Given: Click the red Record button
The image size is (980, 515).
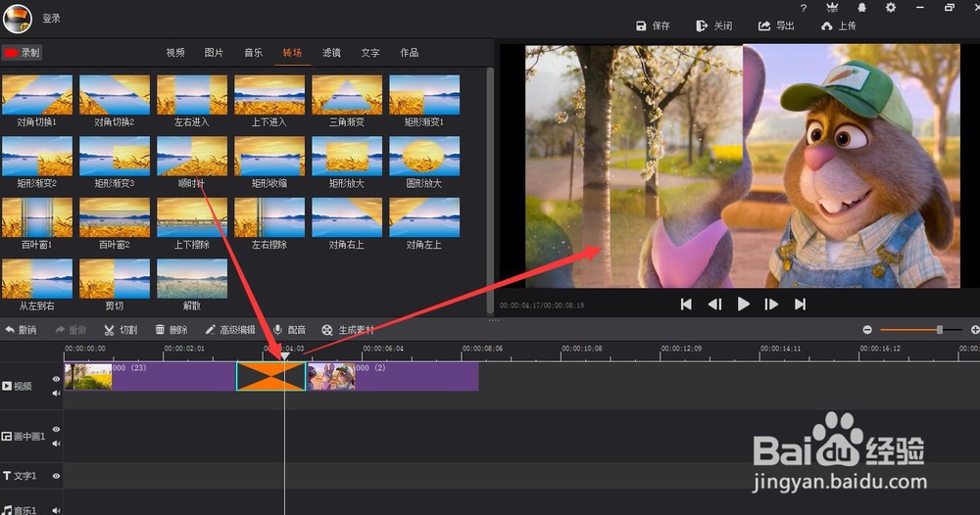Looking at the screenshot, I should (23, 53).
